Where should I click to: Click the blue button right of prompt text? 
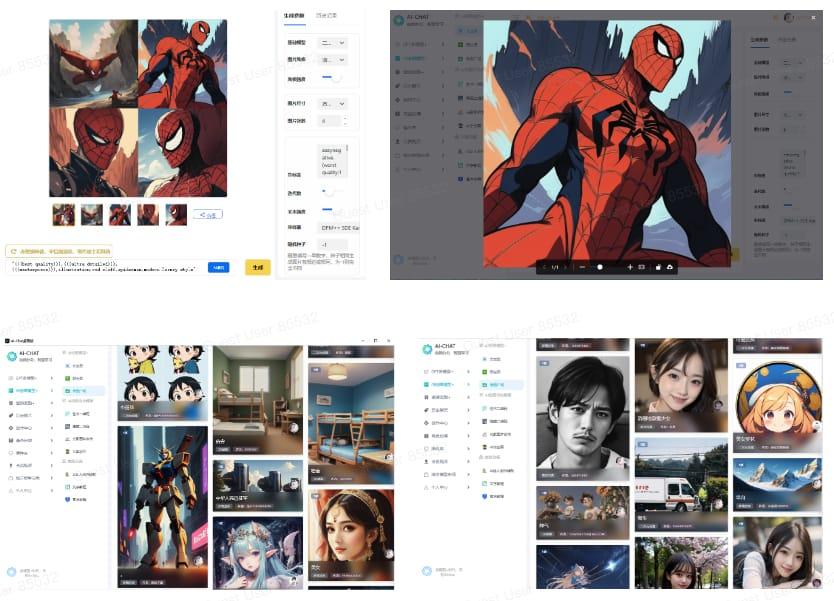click(x=219, y=267)
